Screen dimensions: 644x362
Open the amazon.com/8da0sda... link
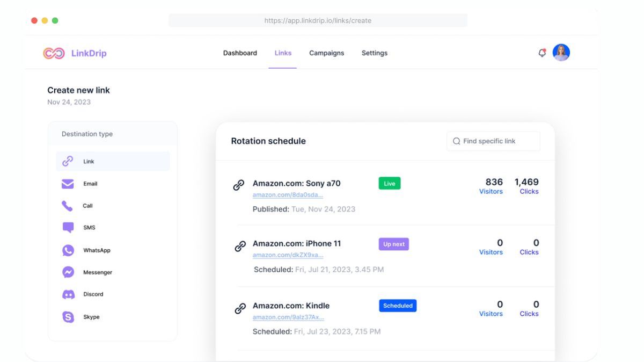[x=288, y=195]
